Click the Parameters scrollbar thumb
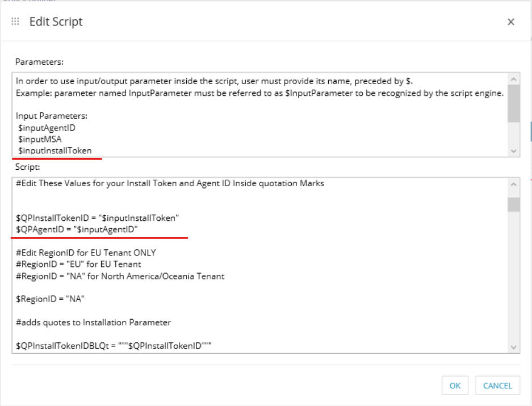This screenshot has width=532, height=406. click(x=513, y=103)
